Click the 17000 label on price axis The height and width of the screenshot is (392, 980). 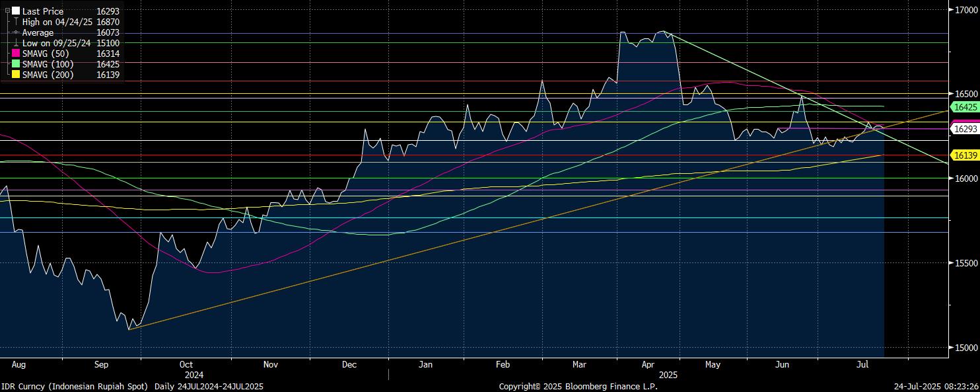click(966, 10)
